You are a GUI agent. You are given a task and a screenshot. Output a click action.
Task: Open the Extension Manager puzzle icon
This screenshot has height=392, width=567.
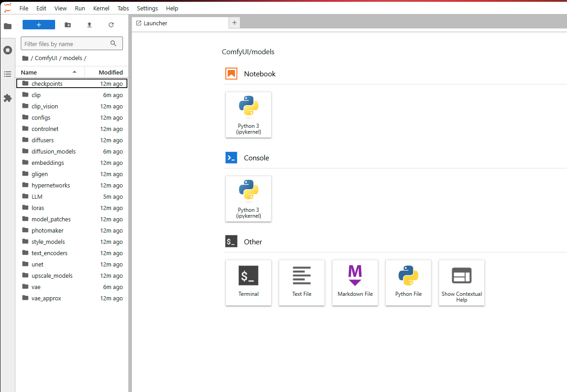(8, 98)
